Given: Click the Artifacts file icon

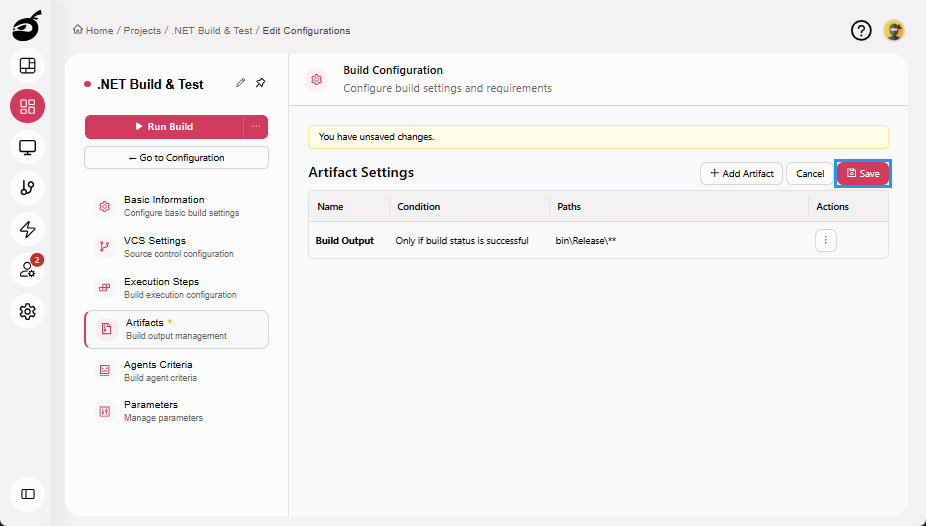Looking at the screenshot, I should [x=106, y=329].
